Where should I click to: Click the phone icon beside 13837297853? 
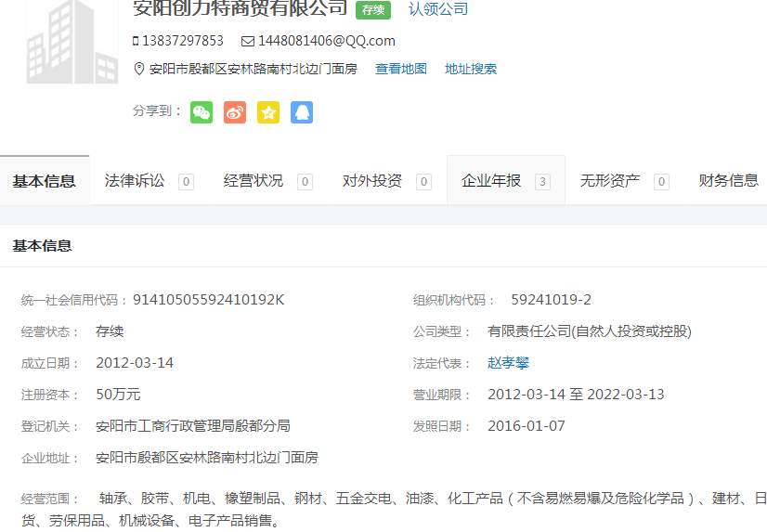[x=136, y=41]
